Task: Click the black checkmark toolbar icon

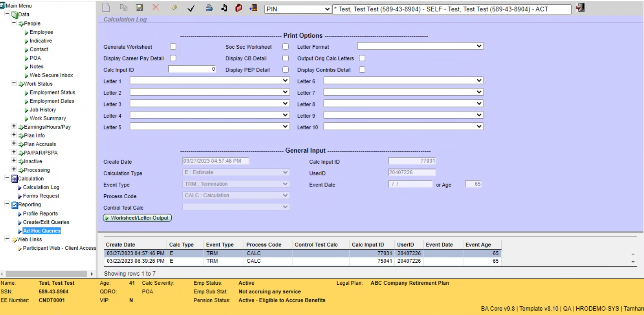Action: [x=191, y=8]
